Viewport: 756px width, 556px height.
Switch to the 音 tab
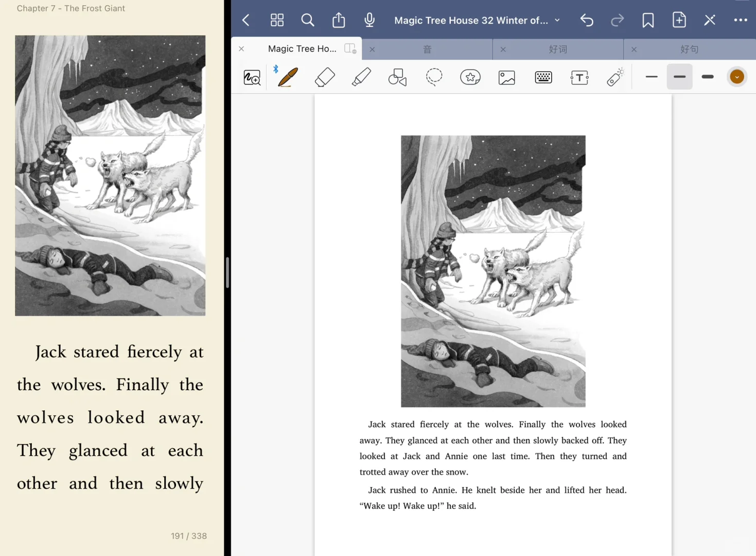(x=427, y=49)
